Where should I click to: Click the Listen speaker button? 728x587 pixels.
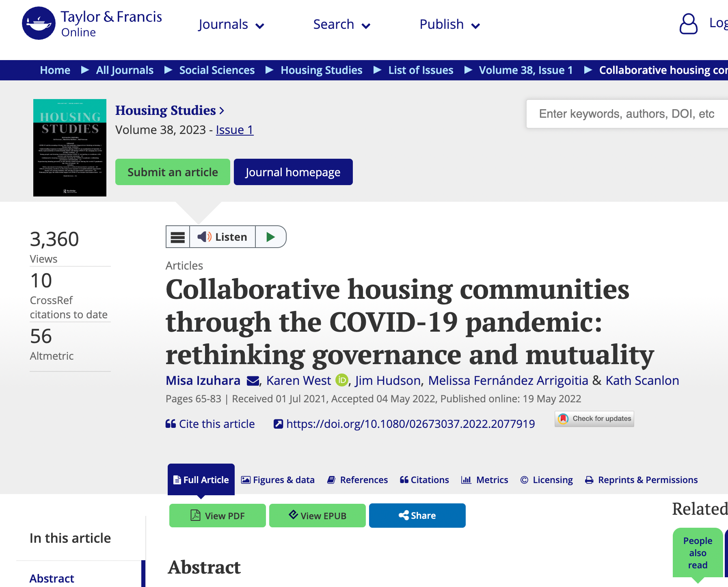click(223, 237)
